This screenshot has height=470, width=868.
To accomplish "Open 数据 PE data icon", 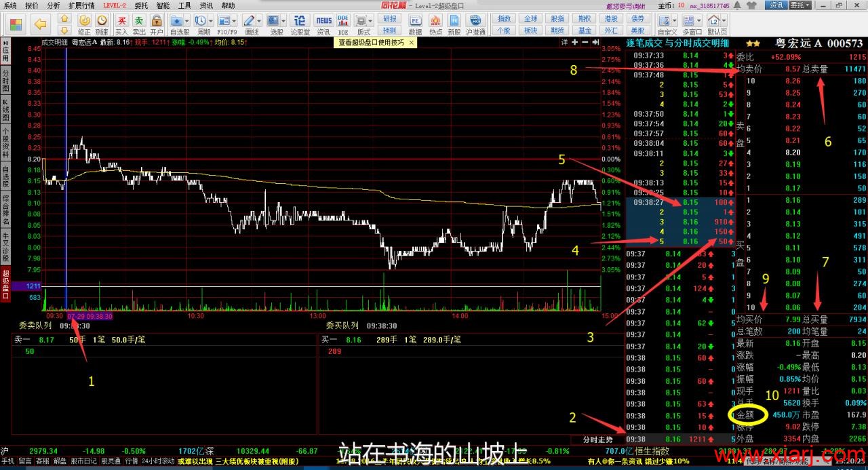I will coord(415,24).
